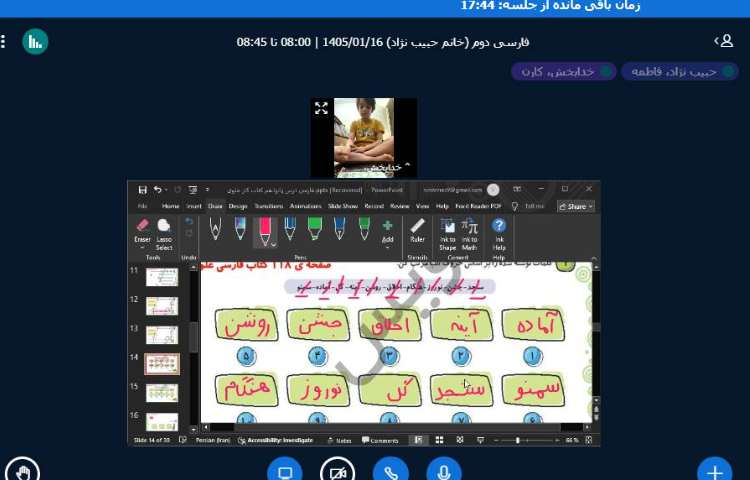
Task: Click Ink to Math
Action: [470, 234]
